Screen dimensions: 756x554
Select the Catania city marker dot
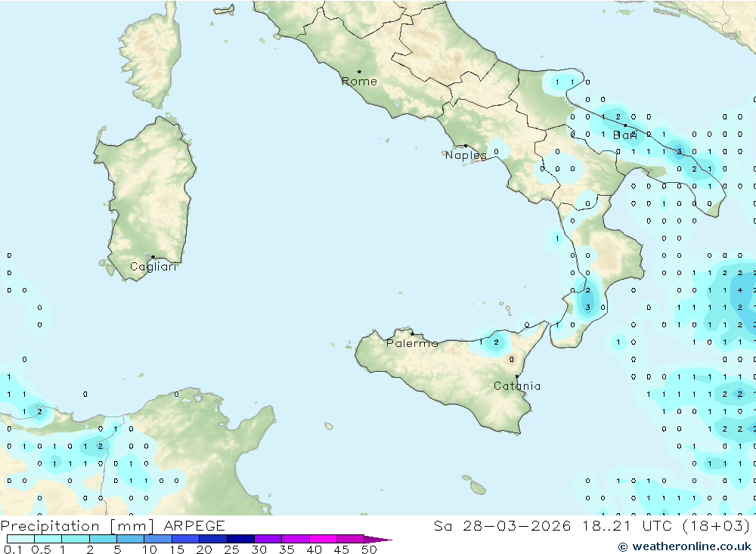(x=517, y=376)
